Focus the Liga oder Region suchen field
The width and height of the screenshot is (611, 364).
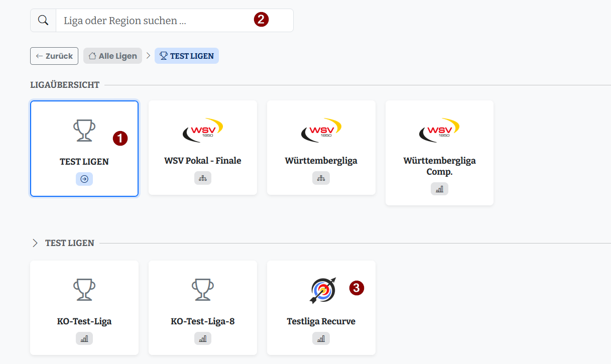click(174, 21)
